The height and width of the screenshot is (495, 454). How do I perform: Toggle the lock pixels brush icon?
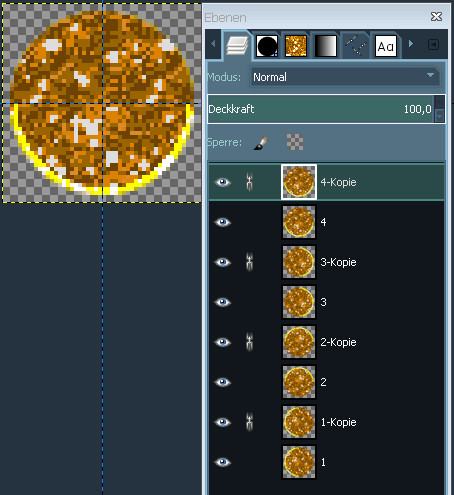click(x=261, y=143)
